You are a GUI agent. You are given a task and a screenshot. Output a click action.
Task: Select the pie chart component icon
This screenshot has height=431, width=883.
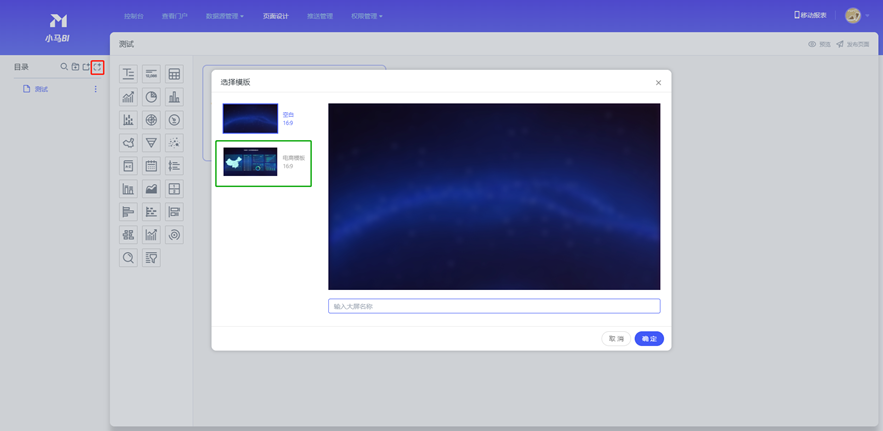tap(151, 97)
